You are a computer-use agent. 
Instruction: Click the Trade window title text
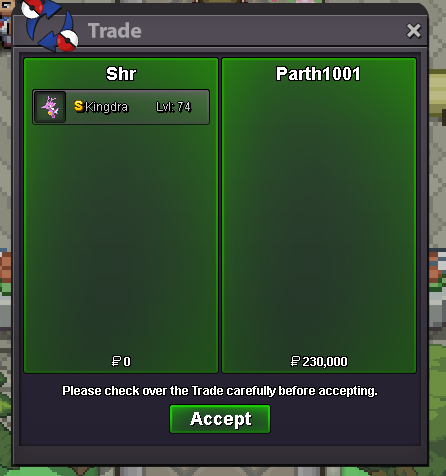click(x=115, y=31)
